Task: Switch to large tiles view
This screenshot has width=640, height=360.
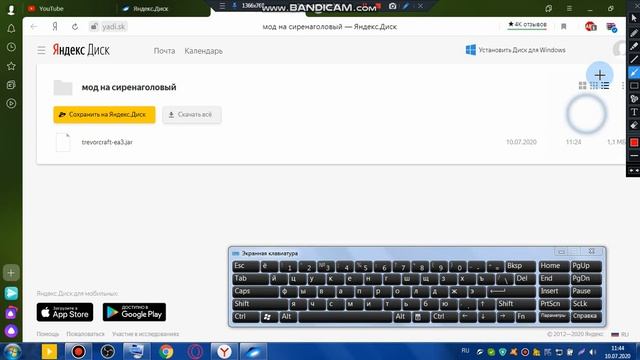Action: (x=582, y=85)
